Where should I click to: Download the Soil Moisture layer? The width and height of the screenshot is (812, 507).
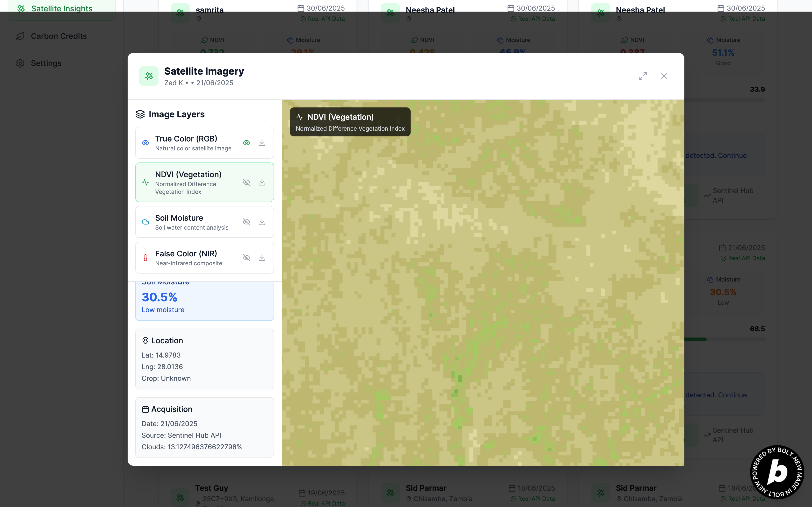262,222
